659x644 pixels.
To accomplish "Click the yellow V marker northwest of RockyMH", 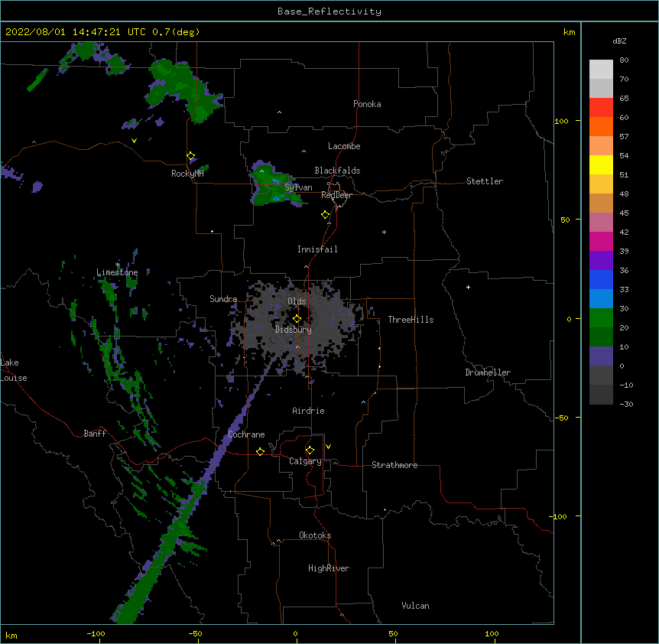I will click(x=134, y=141).
